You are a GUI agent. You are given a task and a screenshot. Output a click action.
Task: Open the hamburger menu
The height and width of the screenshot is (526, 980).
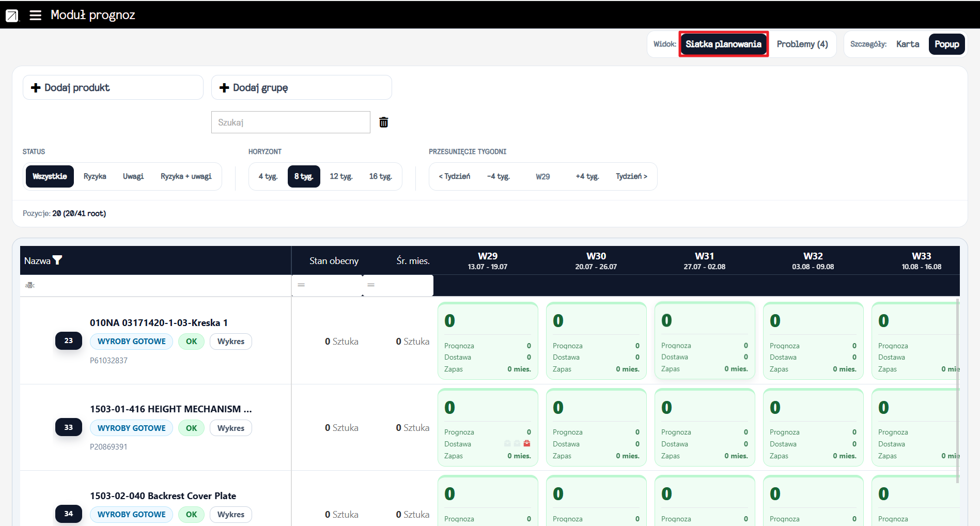[x=35, y=15]
